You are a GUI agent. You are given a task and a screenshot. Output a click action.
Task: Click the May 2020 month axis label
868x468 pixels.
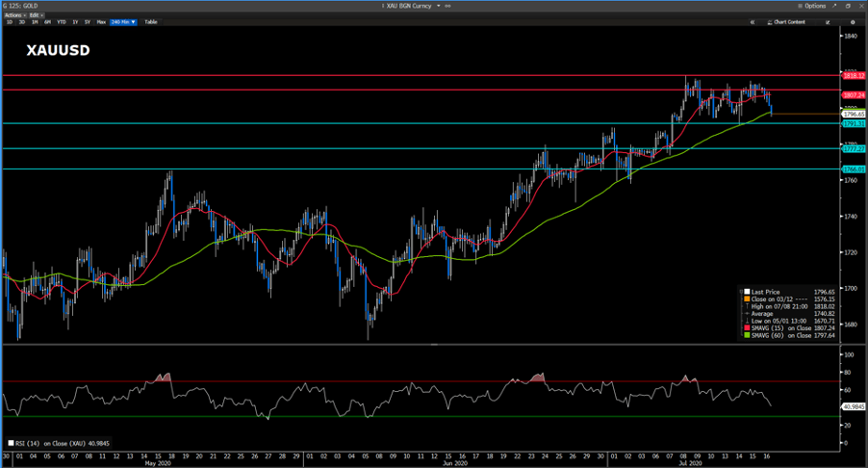click(157, 463)
